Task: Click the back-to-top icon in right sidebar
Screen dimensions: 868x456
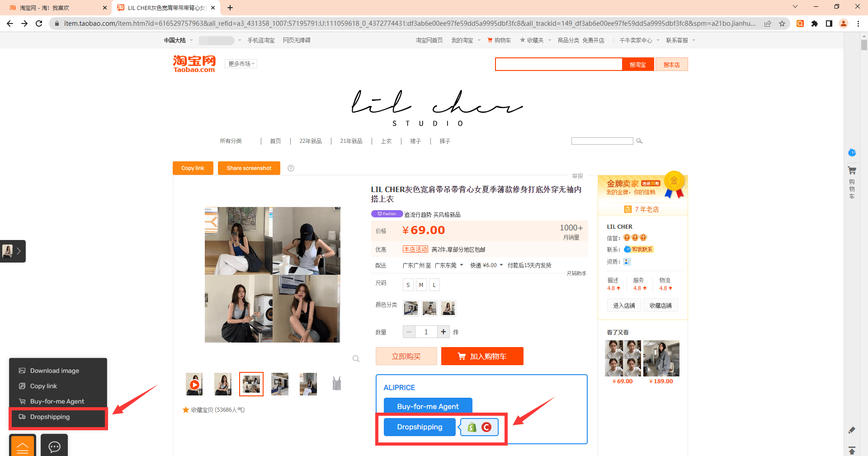Action: [852, 450]
